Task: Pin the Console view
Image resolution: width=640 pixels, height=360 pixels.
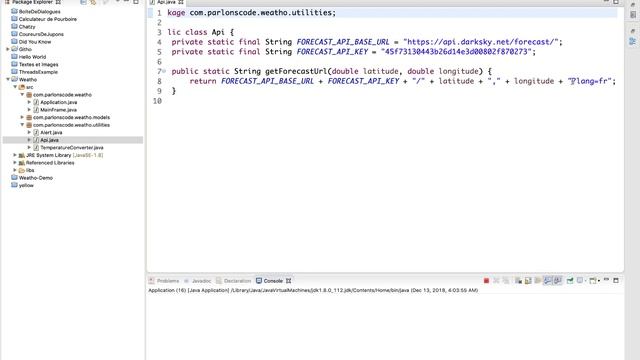Action: pyautogui.click(x=570, y=281)
